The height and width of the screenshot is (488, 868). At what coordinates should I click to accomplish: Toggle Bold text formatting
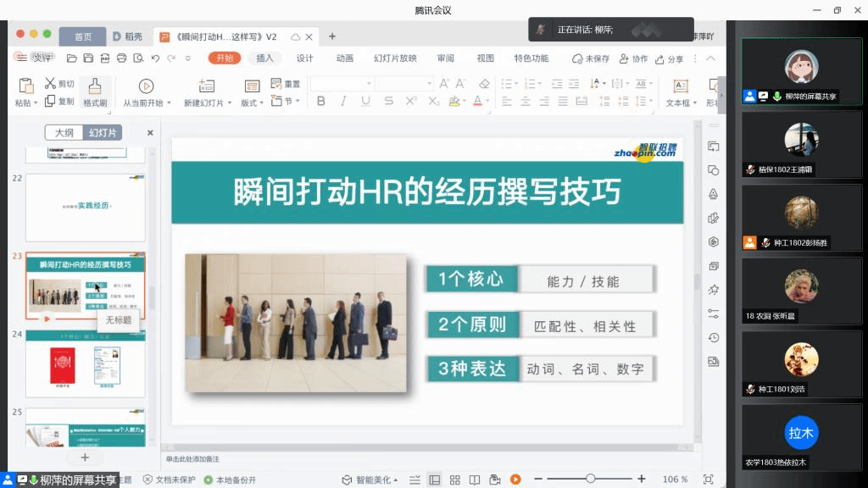tap(320, 102)
